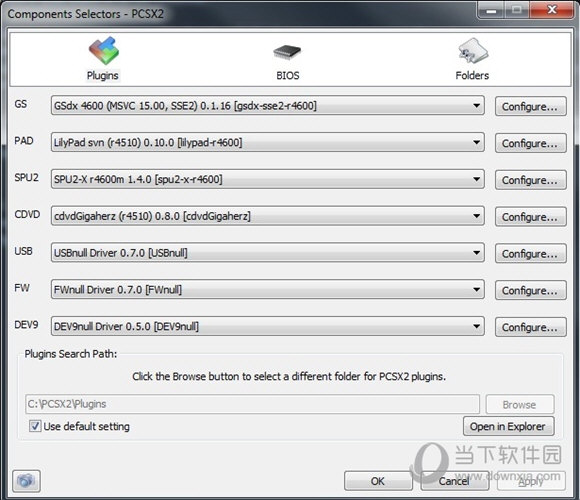580x500 pixels.
Task: Click the USB label text
Action: [23, 251]
